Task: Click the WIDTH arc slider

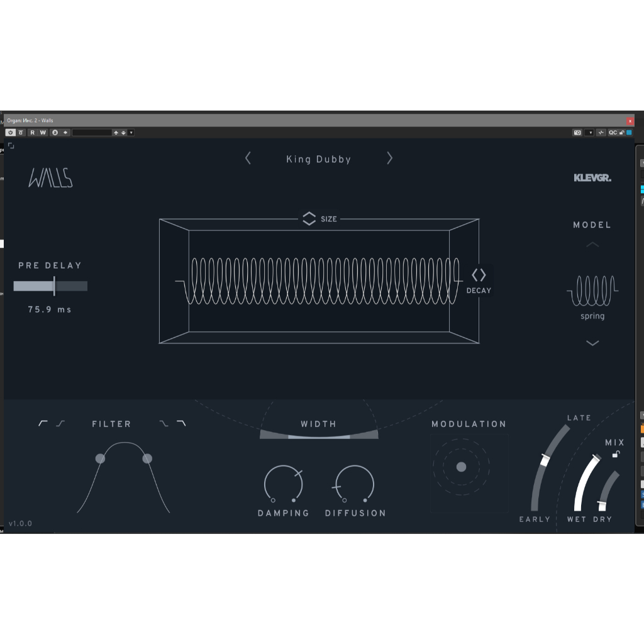Action: tap(319, 435)
